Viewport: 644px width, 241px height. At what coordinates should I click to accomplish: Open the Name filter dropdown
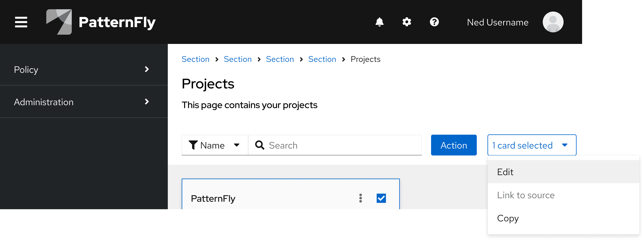(x=215, y=145)
